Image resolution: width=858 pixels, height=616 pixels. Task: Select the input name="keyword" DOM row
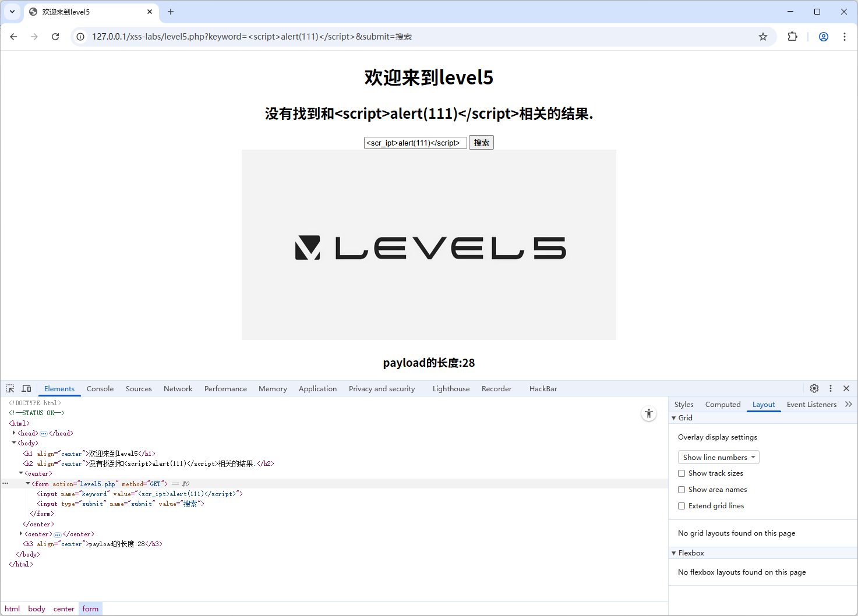[140, 494]
